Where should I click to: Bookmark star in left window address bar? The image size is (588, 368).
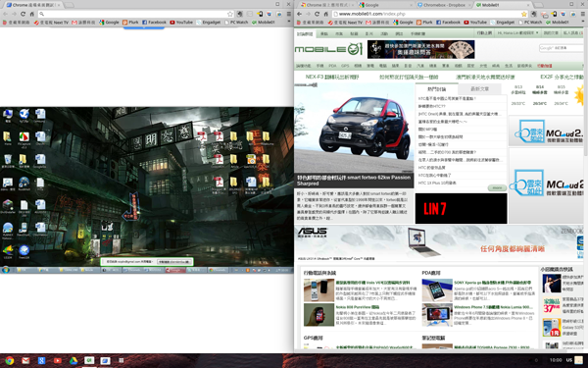[x=230, y=14]
